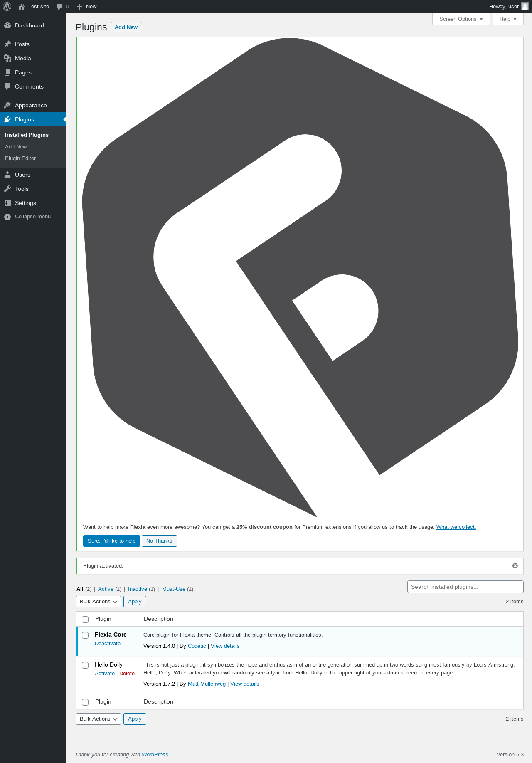Toggle select-all checkbox in table footer
This screenshot has width=532, height=763.
pos(85,702)
